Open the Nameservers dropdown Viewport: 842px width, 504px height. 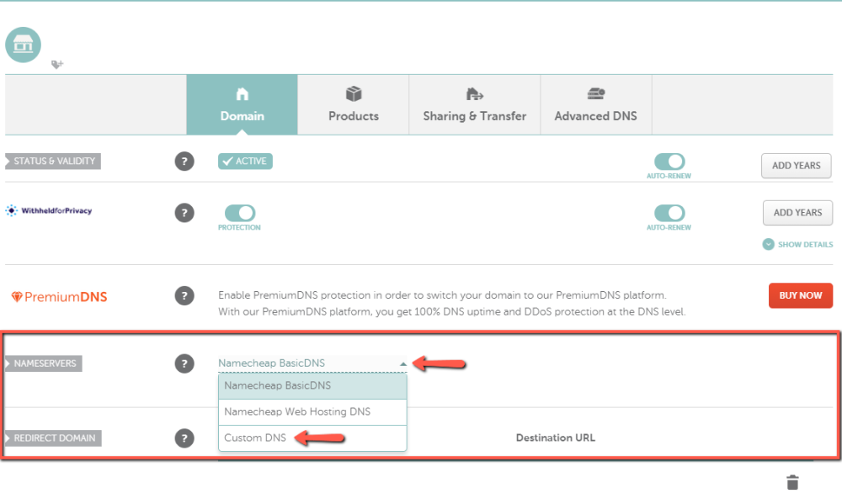pos(312,363)
